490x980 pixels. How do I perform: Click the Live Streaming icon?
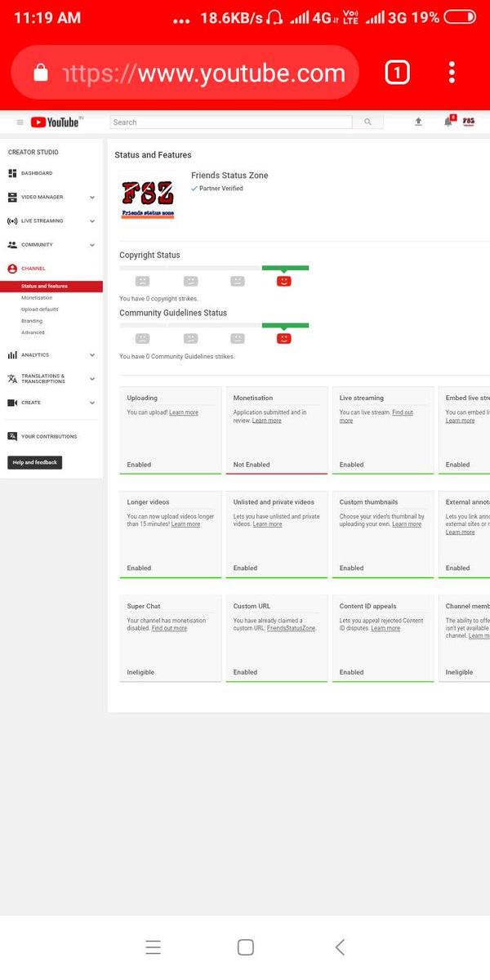point(12,220)
